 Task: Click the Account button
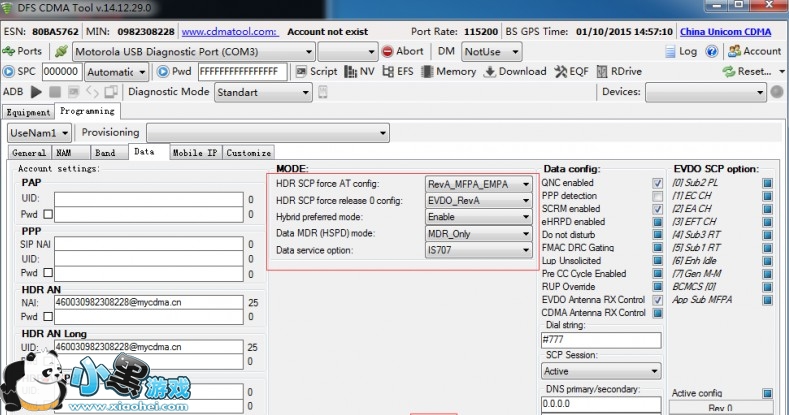tap(754, 51)
